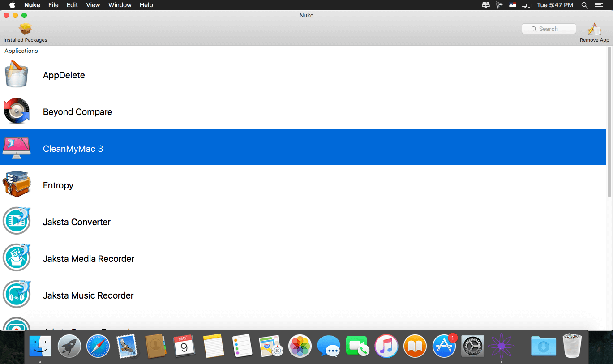Open Notification Center from the menu bar
Viewport: 613px width, 364px height.
[598, 5]
